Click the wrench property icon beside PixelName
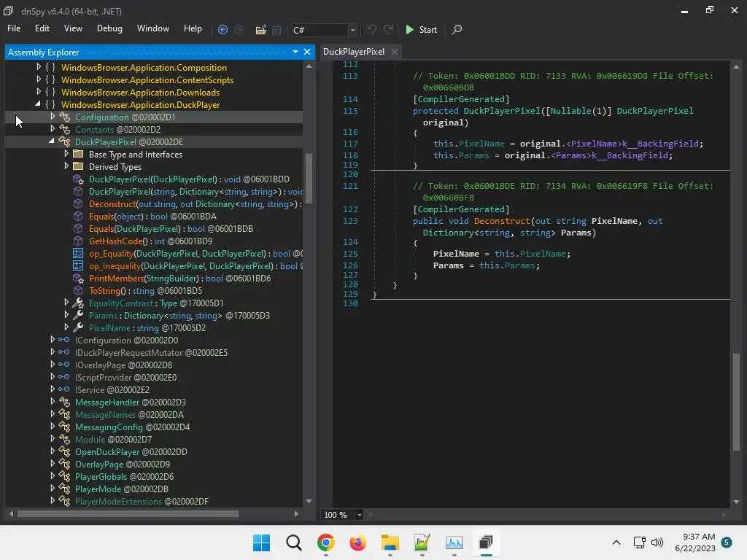This screenshot has height=560, width=747. click(x=78, y=327)
